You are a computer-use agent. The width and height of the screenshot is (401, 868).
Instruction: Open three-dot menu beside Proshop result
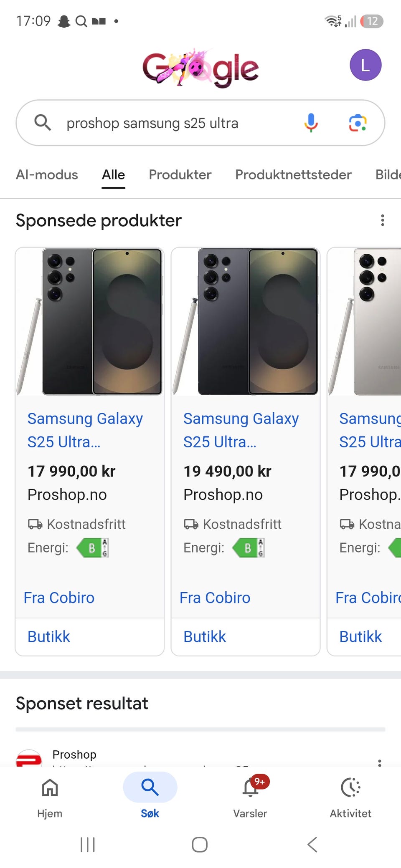pos(379,763)
